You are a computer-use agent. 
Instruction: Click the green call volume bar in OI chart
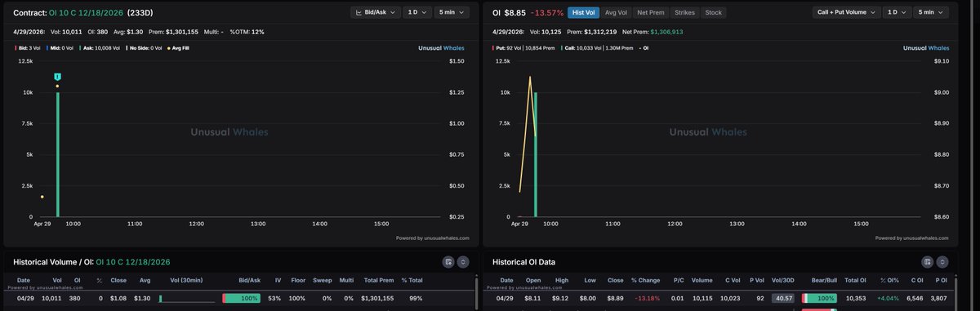coord(535,155)
